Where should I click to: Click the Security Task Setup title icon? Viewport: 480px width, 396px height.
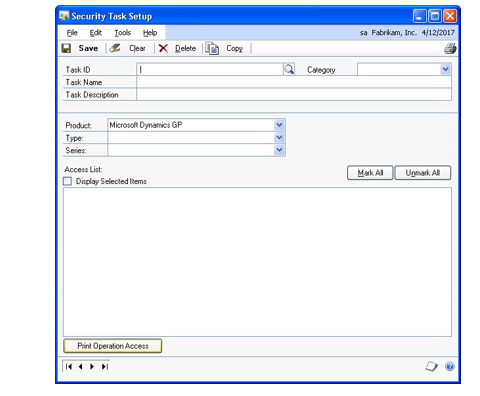coord(64,16)
